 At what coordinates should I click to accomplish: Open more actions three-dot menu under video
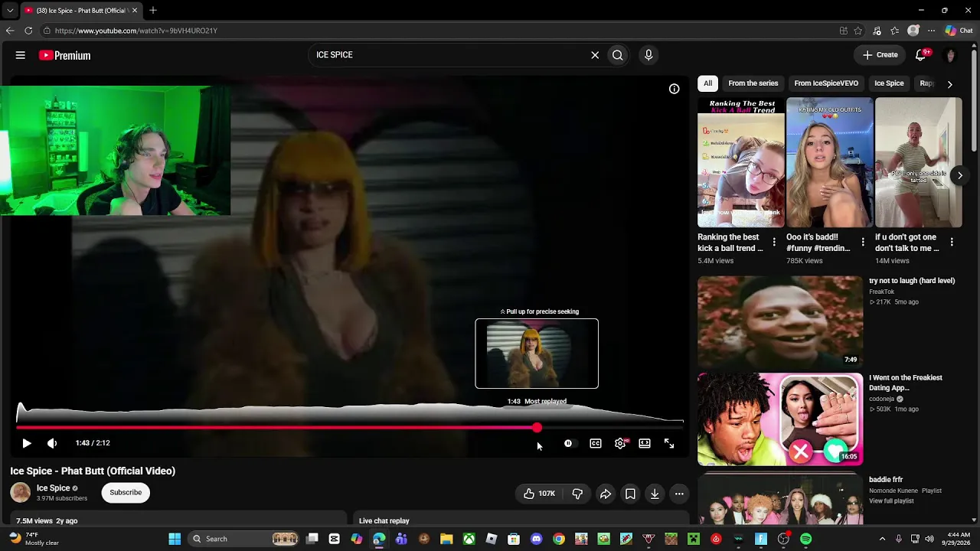click(x=679, y=494)
